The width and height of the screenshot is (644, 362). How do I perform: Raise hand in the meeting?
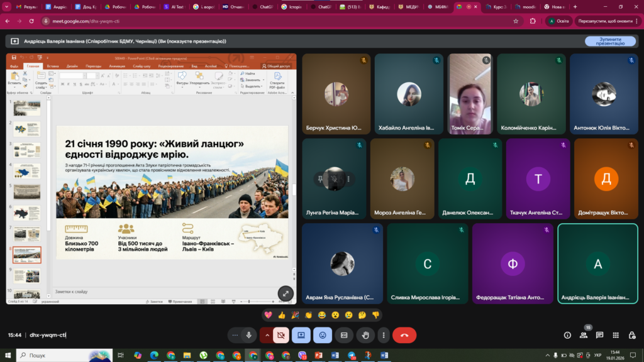coord(365,335)
